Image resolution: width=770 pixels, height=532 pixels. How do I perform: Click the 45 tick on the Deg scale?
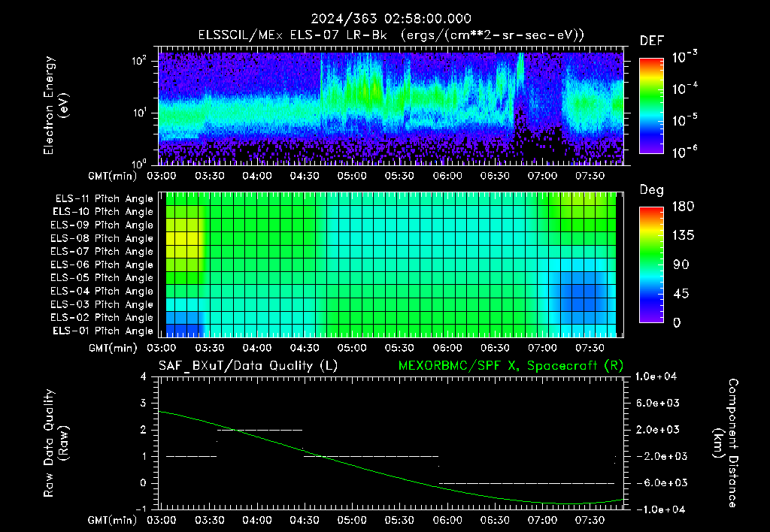point(681,294)
